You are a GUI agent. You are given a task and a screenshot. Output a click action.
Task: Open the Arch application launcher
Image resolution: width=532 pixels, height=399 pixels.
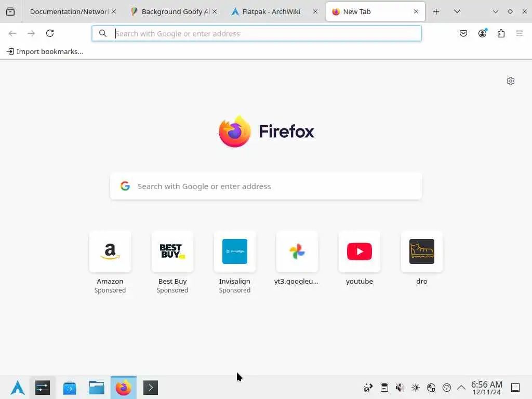(x=18, y=388)
